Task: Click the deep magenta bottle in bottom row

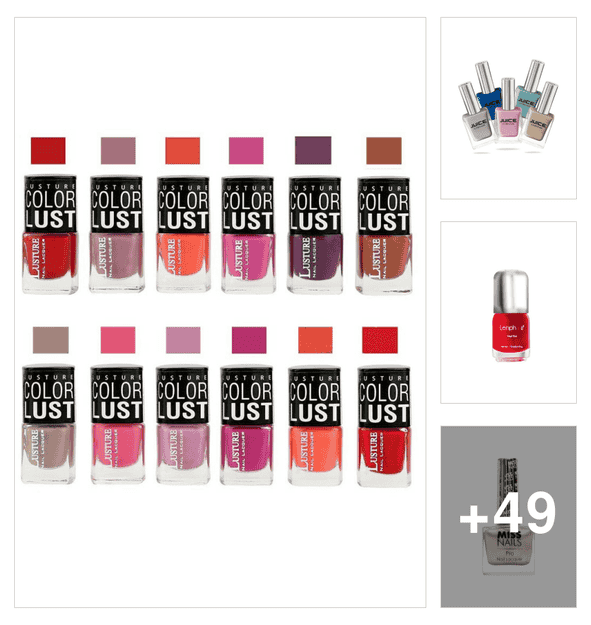Action: 247,425
